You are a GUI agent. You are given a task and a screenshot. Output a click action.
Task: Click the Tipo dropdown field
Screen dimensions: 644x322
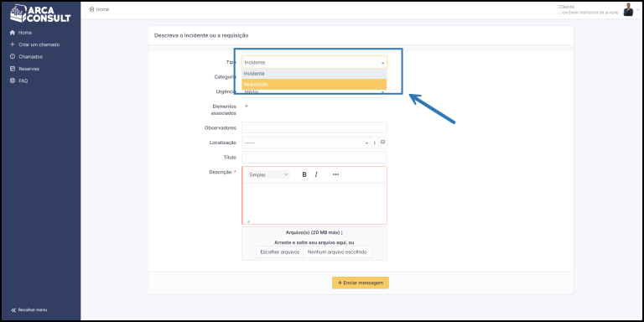[x=314, y=62]
